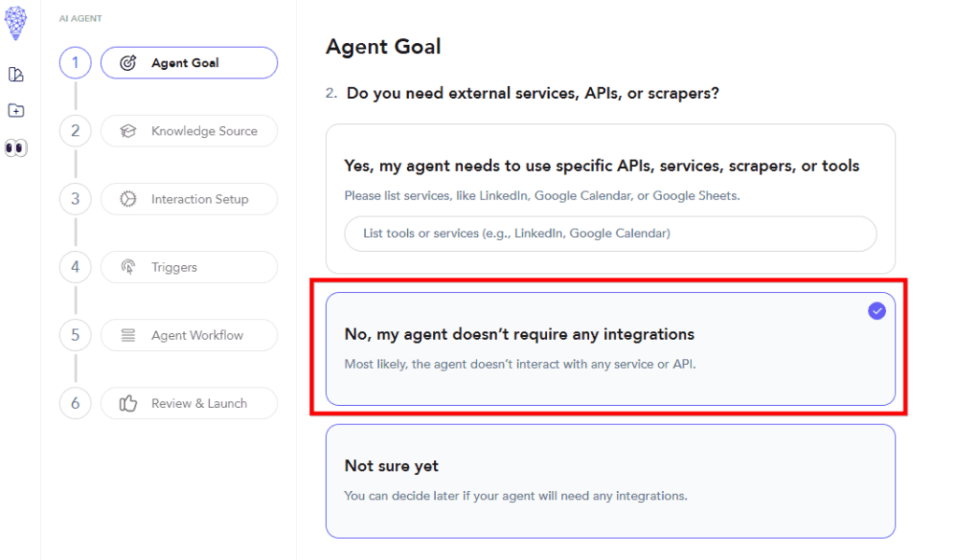Select the 'Yes, my agent needs' option card
The width and height of the screenshot is (956, 560).
pos(610,166)
